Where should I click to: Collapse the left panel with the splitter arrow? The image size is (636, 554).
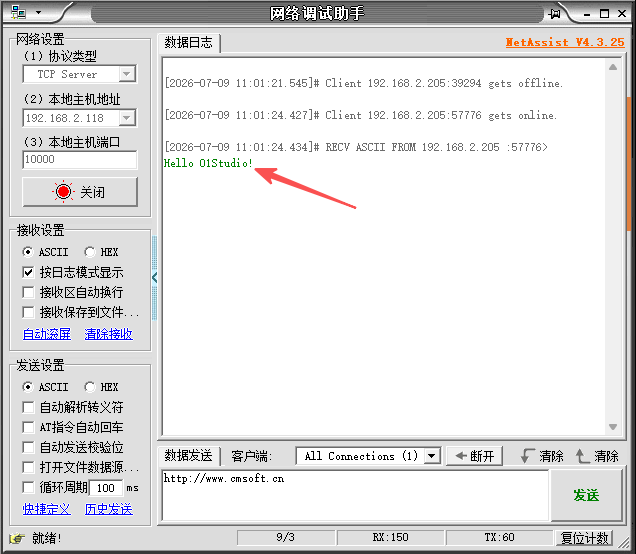coord(155,278)
